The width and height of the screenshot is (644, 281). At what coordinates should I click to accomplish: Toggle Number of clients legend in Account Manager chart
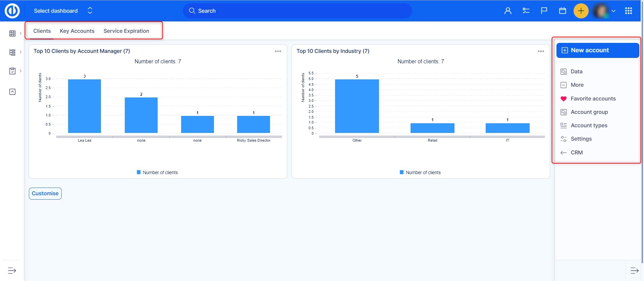click(x=157, y=172)
